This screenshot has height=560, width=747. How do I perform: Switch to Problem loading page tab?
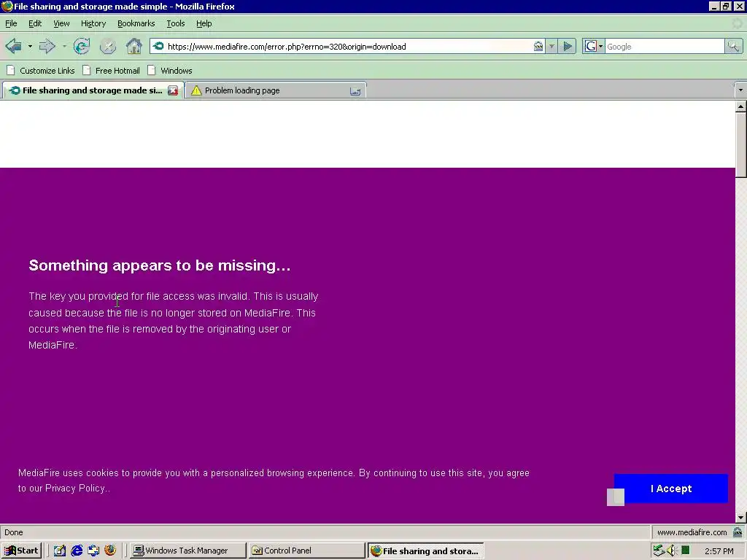[275, 90]
